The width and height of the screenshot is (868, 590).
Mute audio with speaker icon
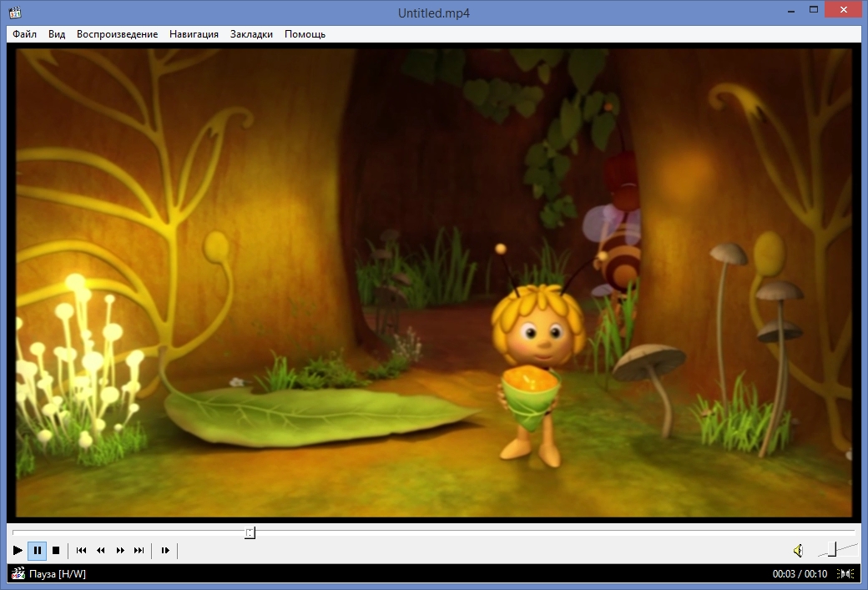point(798,550)
